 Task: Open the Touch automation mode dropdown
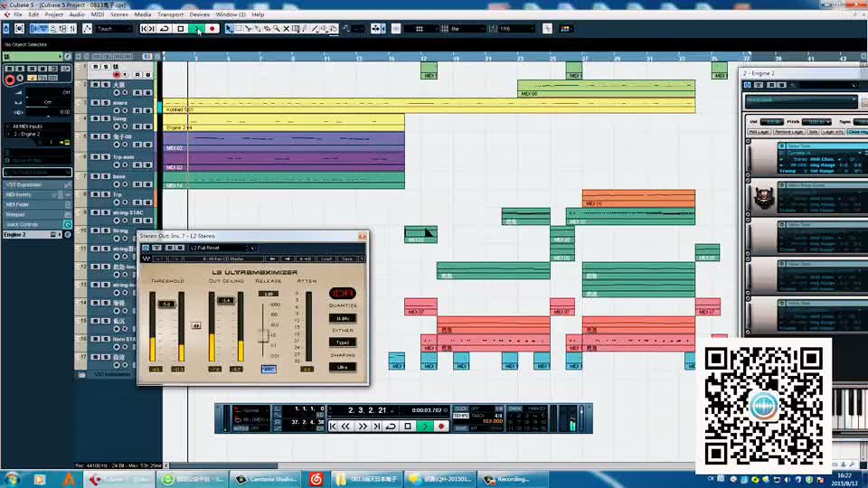pyautogui.click(x=114, y=29)
